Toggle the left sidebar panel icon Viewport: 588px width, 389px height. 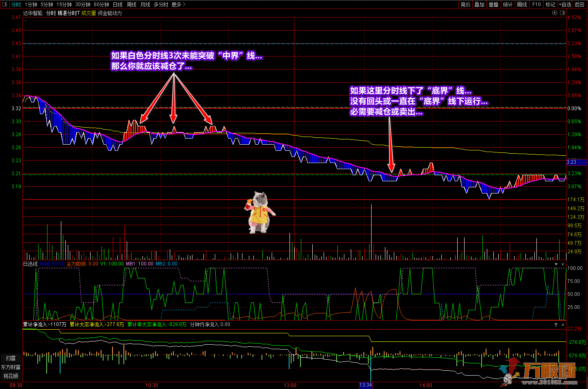[x=4, y=4]
